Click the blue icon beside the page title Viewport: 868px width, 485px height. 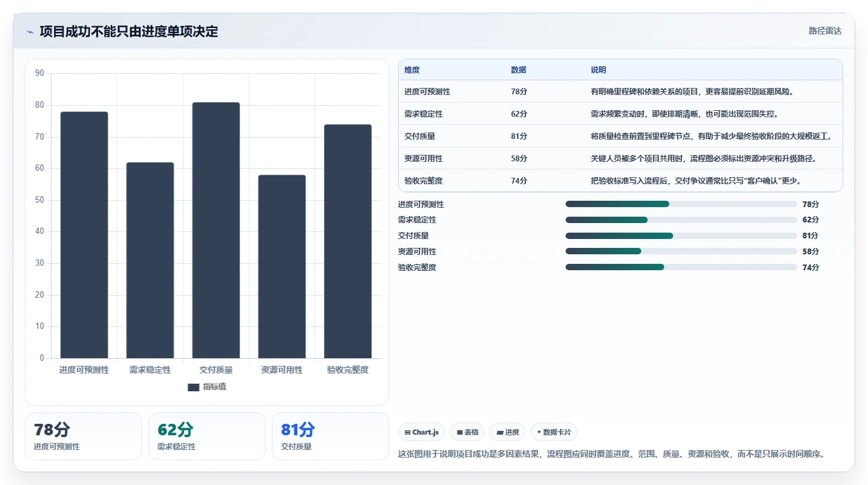point(30,32)
